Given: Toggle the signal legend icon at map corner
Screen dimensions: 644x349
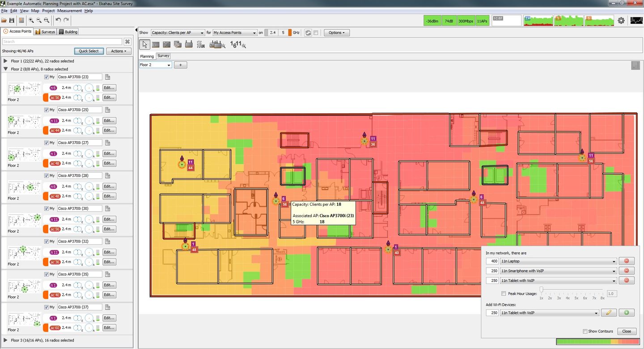Looking at the screenshot, I should pos(635,65).
